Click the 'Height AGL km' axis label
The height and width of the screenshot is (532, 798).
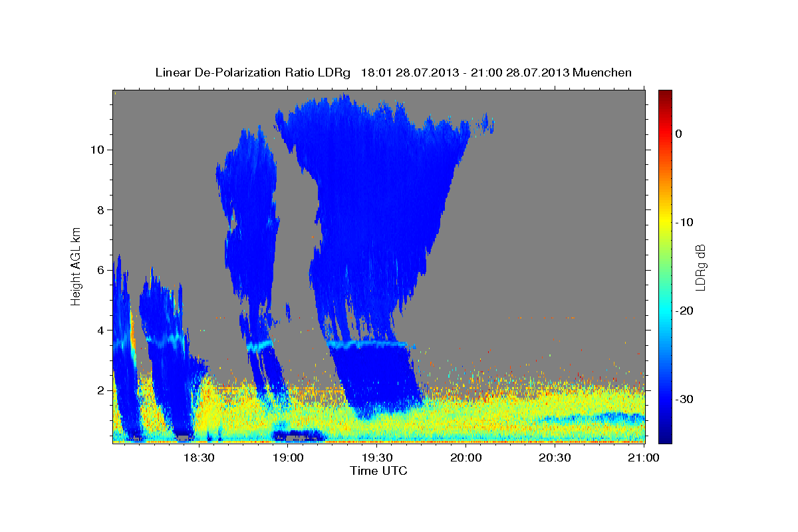coord(76,265)
